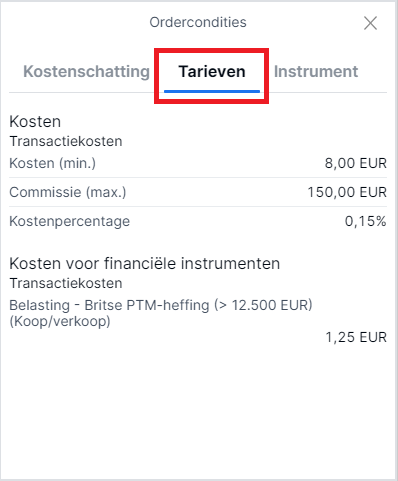This screenshot has width=398, height=481.
Task: Click the 1,25 EUR tax value
Action: coord(356,337)
